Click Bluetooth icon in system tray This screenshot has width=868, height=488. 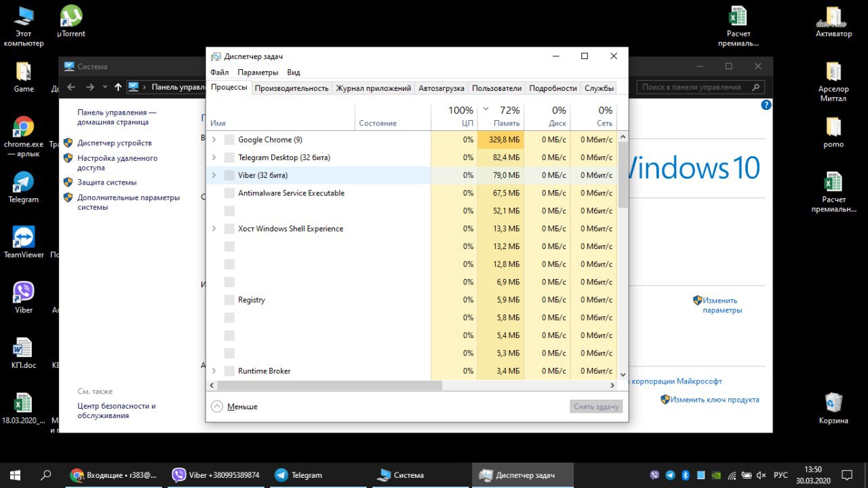[x=685, y=475]
